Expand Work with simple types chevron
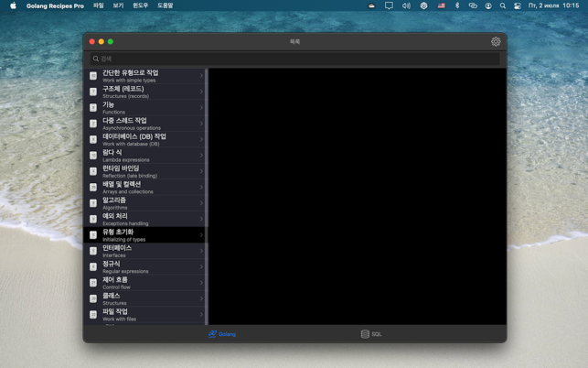This screenshot has height=368, width=588. (x=201, y=76)
